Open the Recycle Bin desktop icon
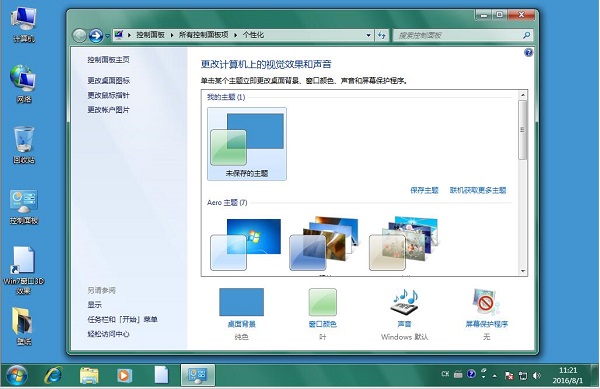Viewport: 600px width, 389px height. (24, 145)
